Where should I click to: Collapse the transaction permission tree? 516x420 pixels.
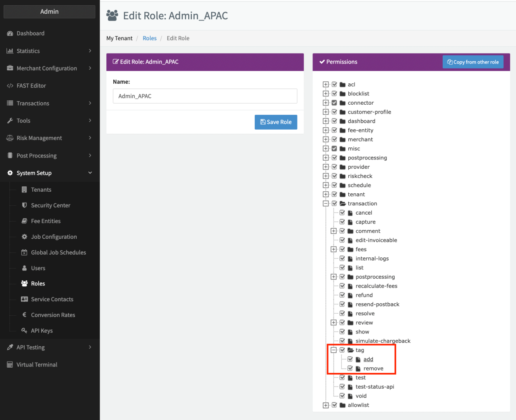(326, 203)
